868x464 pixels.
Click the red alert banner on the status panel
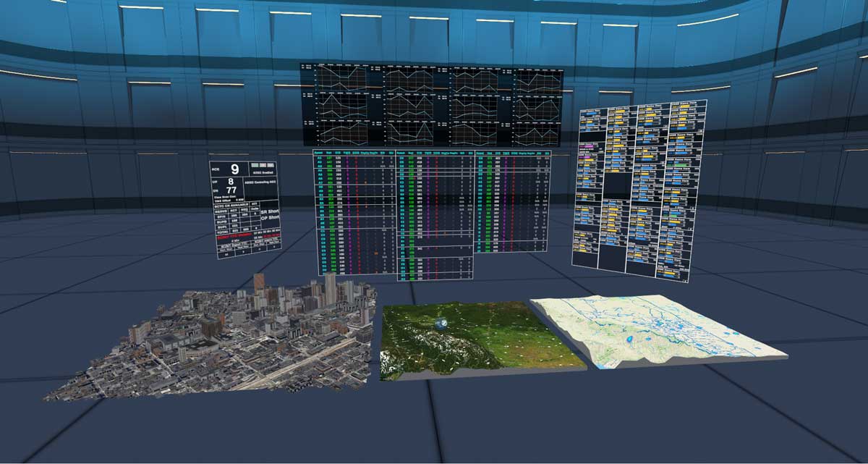(x=236, y=235)
